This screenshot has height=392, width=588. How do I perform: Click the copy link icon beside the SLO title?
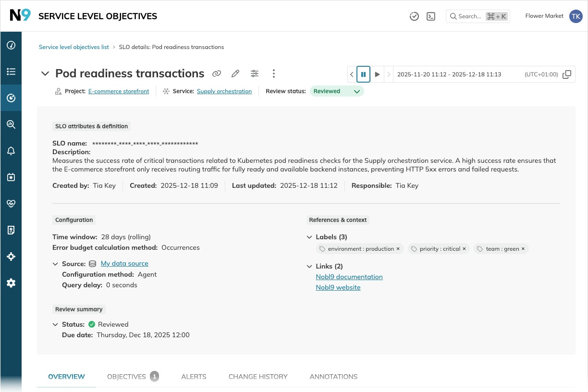[217, 73]
